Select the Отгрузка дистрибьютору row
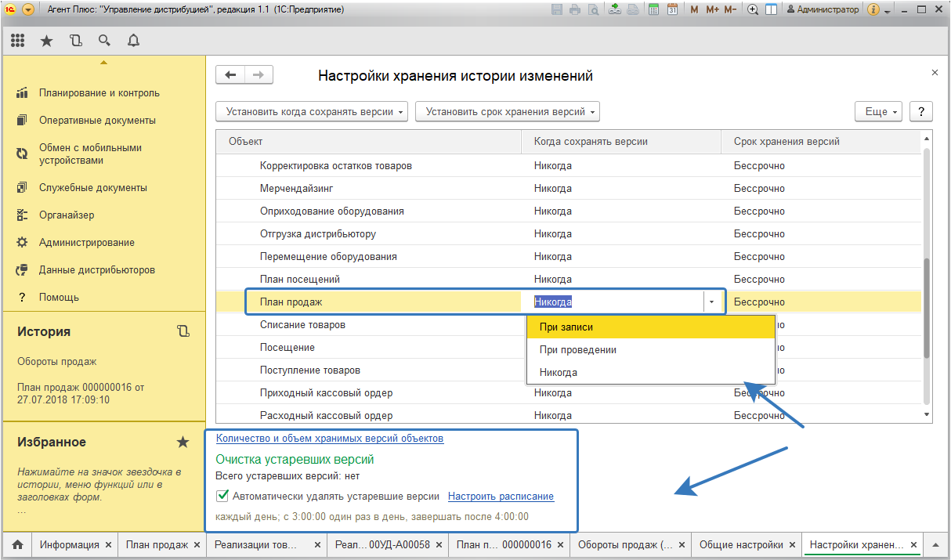Viewport: 951px width, 560px height. 569,234
